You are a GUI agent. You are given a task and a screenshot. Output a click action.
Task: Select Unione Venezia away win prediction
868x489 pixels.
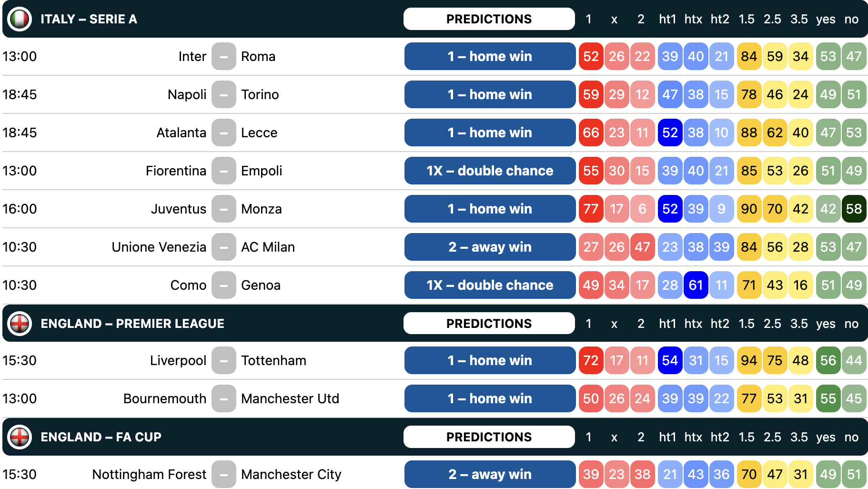[x=490, y=247]
